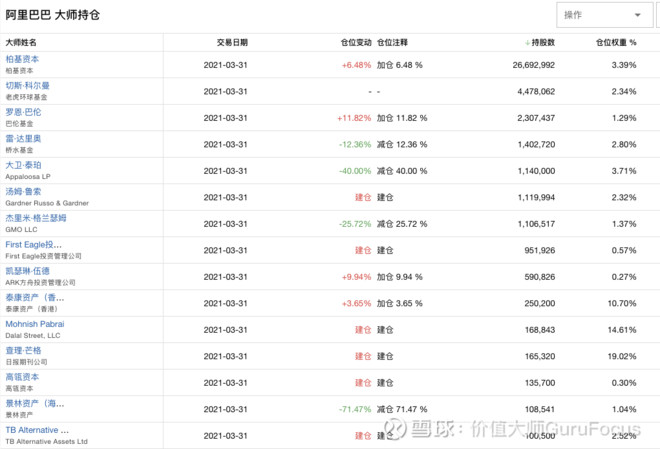Screen dimensions: 660x449
Task: Click the 14.61% weight cell
Action: pyautogui.click(x=622, y=330)
